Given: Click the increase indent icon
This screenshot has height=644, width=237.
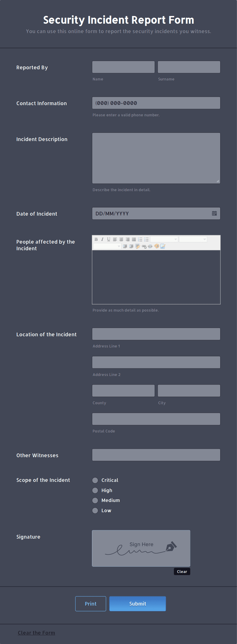Looking at the screenshot, I should tap(125, 246).
